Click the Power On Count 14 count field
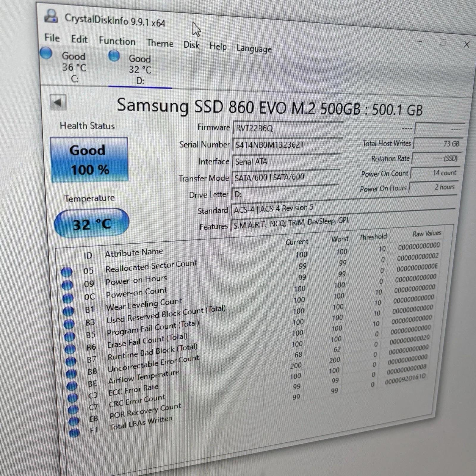 434,173
